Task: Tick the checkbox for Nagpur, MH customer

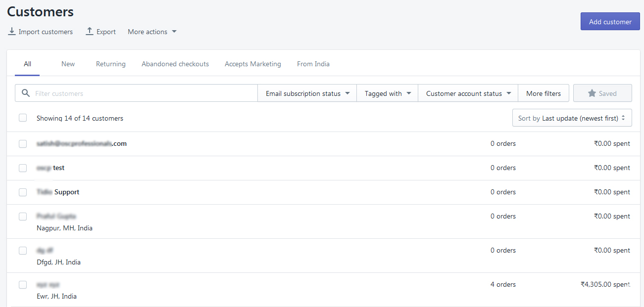Action: pos(23,217)
